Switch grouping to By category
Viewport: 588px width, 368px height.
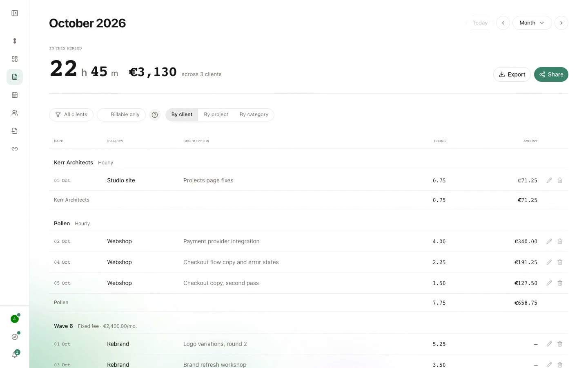point(254,115)
